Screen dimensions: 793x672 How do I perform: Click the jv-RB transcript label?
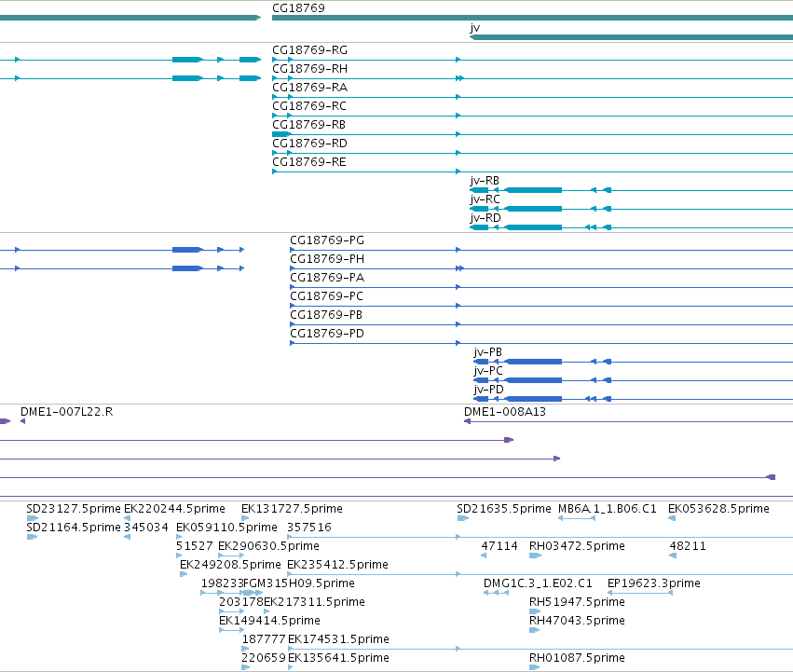pos(485,181)
